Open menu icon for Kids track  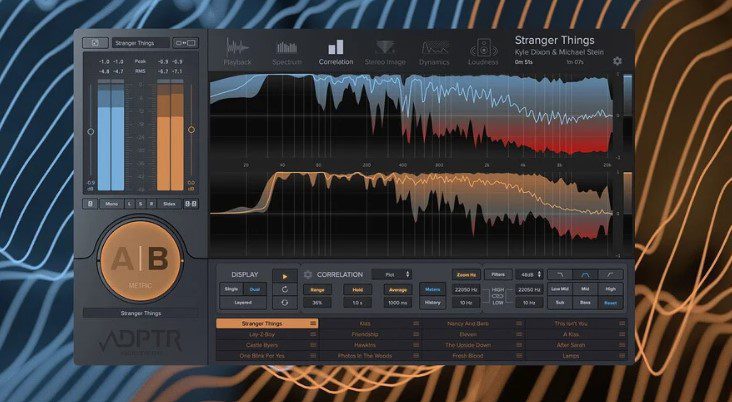(x=416, y=323)
